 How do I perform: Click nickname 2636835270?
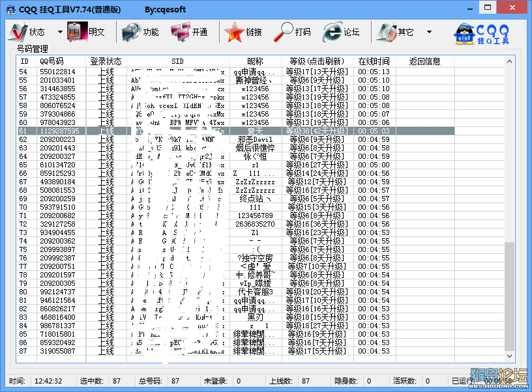(x=255, y=224)
